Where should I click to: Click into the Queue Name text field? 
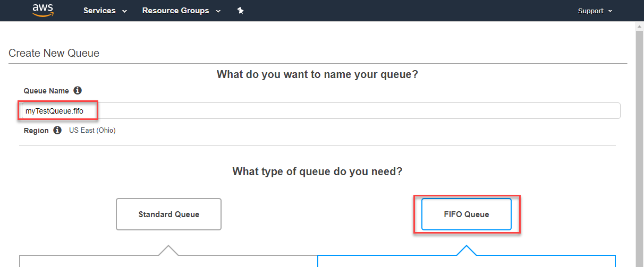[x=321, y=111]
